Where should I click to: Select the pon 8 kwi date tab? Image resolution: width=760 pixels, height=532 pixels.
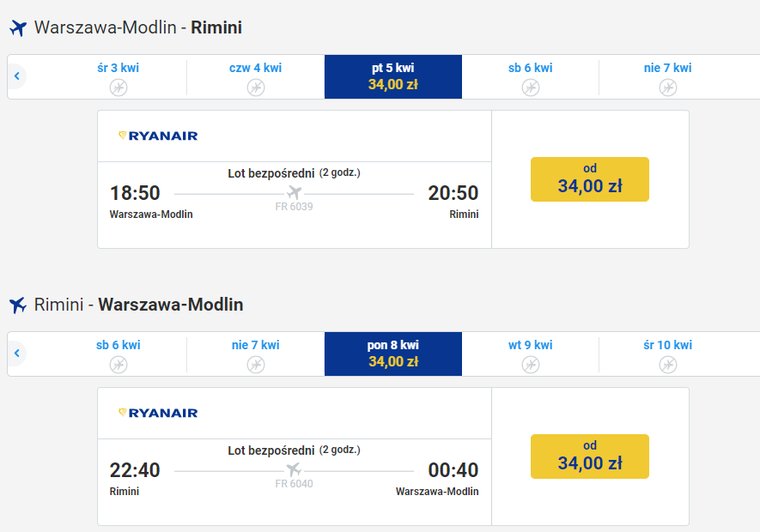pyautogui.click(x=393, y=354)
